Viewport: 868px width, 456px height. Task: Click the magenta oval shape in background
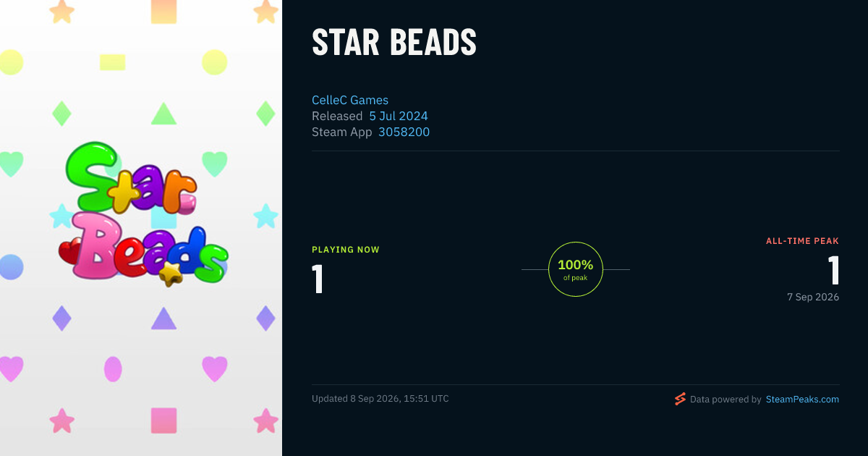pos(113,369)
